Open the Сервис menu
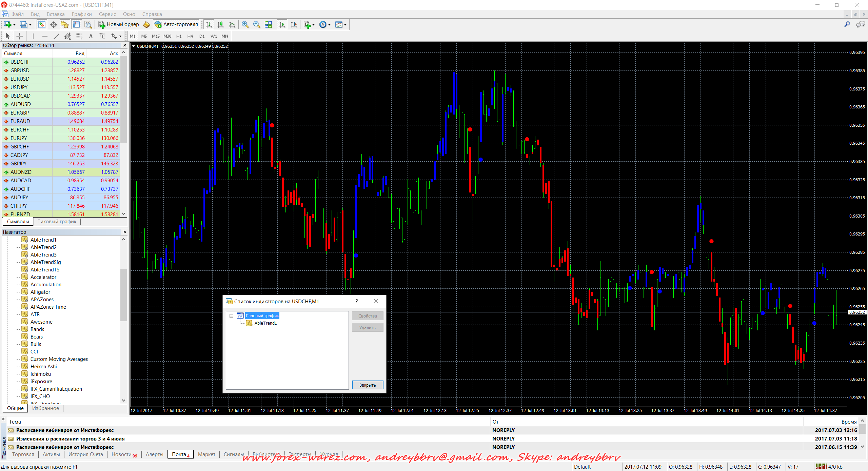Viewport: 868px width, 471px height. (107, 14)
